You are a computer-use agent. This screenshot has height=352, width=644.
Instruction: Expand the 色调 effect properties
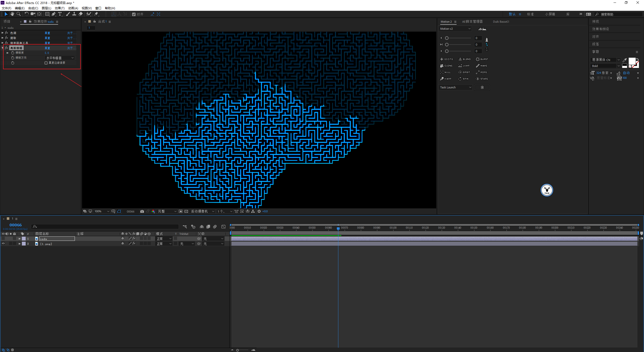[3, 33]
